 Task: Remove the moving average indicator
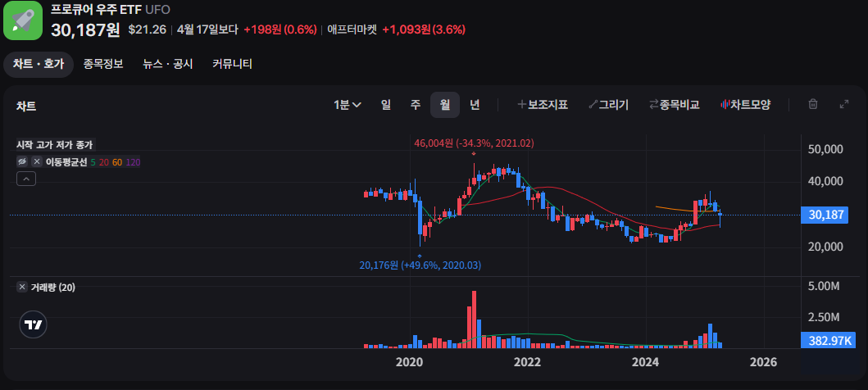[x=37, y=161]
